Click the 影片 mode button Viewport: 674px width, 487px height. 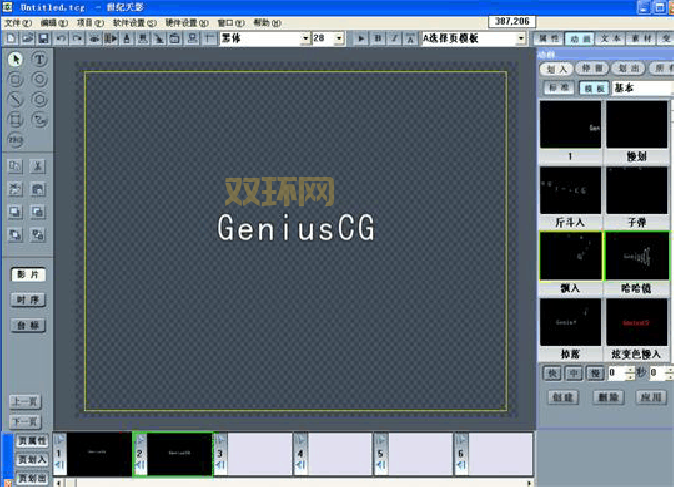click(28, 275)
